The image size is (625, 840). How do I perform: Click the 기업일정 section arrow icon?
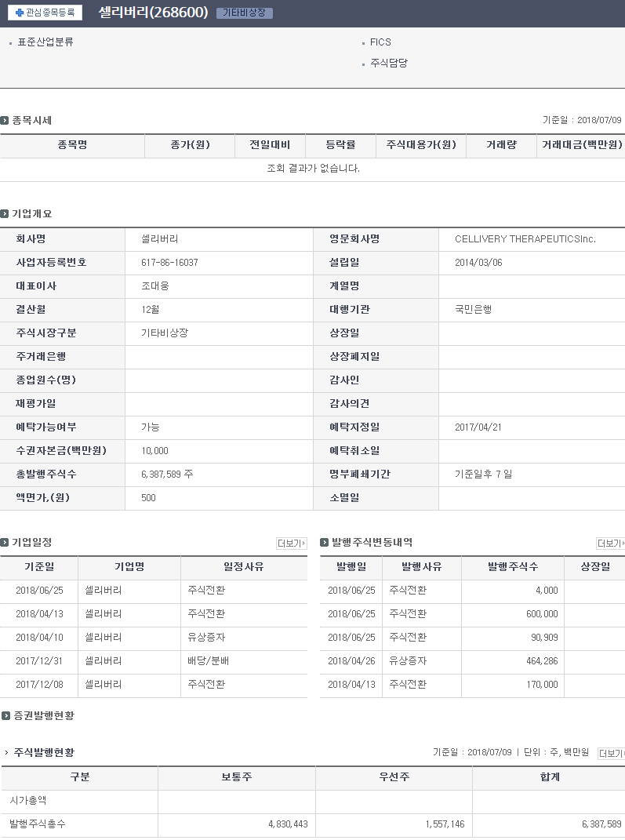click(x=5, y=543)
